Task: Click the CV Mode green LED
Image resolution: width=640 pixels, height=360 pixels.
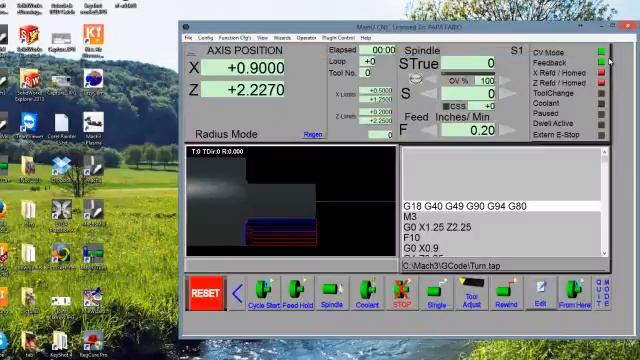Action: 602,52
